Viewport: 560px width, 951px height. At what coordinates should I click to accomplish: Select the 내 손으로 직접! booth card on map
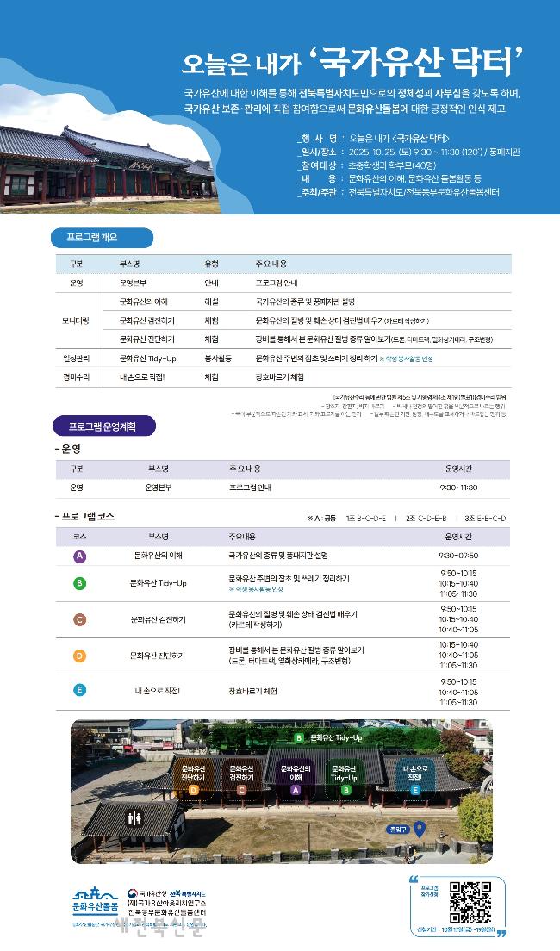(x=415, y=777)
